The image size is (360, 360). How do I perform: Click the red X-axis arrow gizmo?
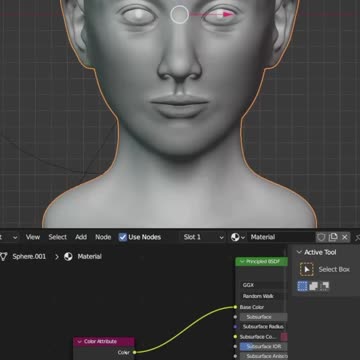228,14
